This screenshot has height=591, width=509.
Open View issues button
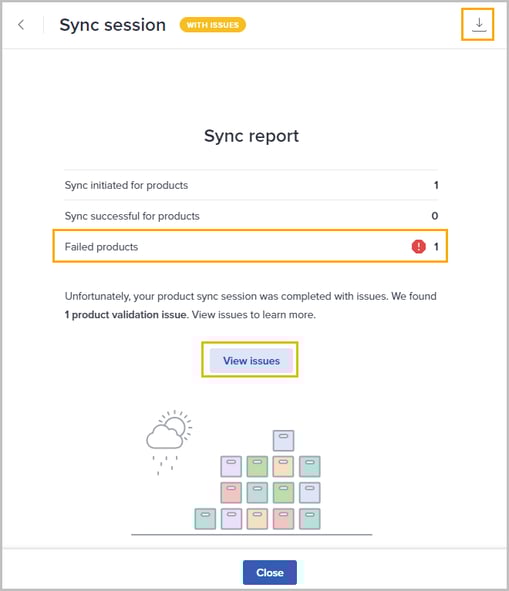[251, 360]
